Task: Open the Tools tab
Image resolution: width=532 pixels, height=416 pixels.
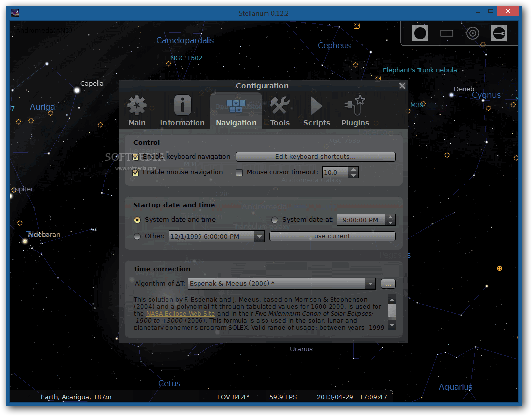Action: coord(280,111)
